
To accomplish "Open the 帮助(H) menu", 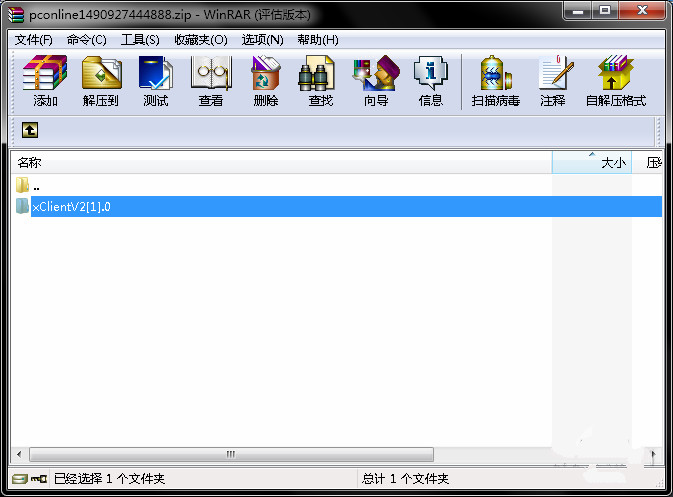I will (x=318, y=40).
